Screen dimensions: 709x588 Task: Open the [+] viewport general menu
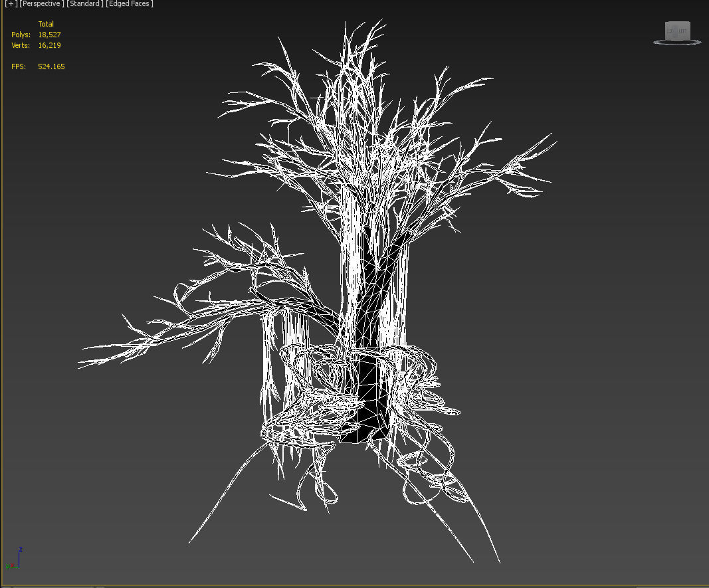11,3
